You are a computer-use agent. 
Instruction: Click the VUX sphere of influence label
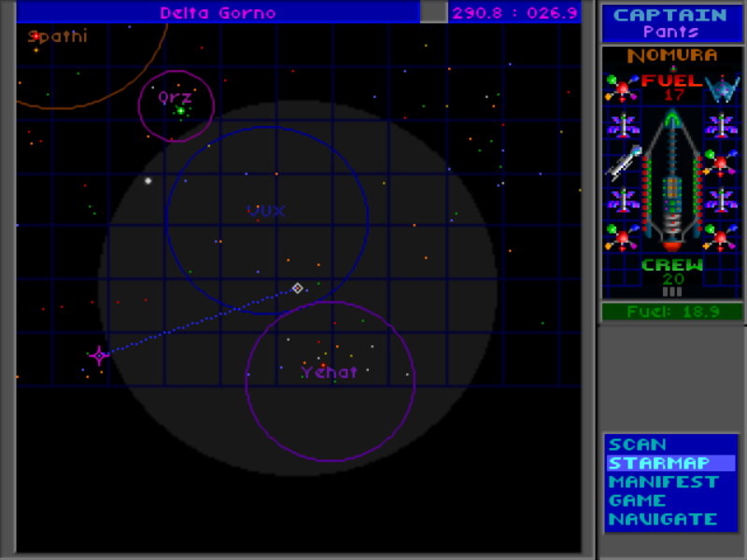[x=266, y=211]
